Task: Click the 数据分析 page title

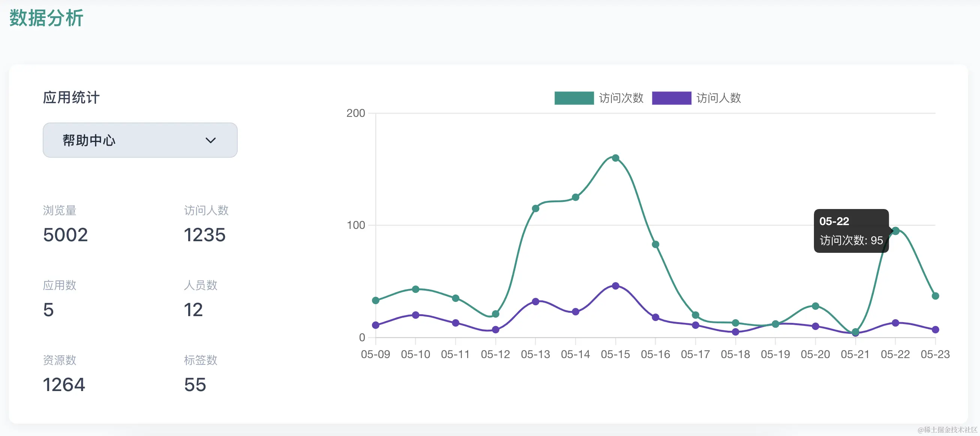Action: [46, 18]
